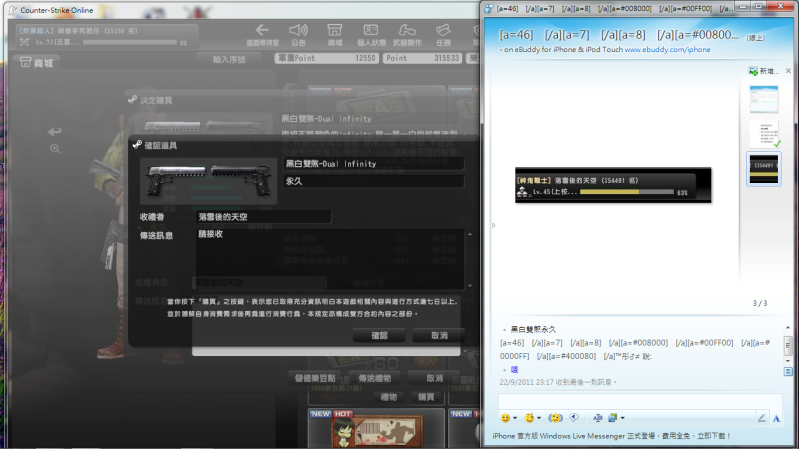Click the permanent duration field in dialog

click(x=374, y=181)
